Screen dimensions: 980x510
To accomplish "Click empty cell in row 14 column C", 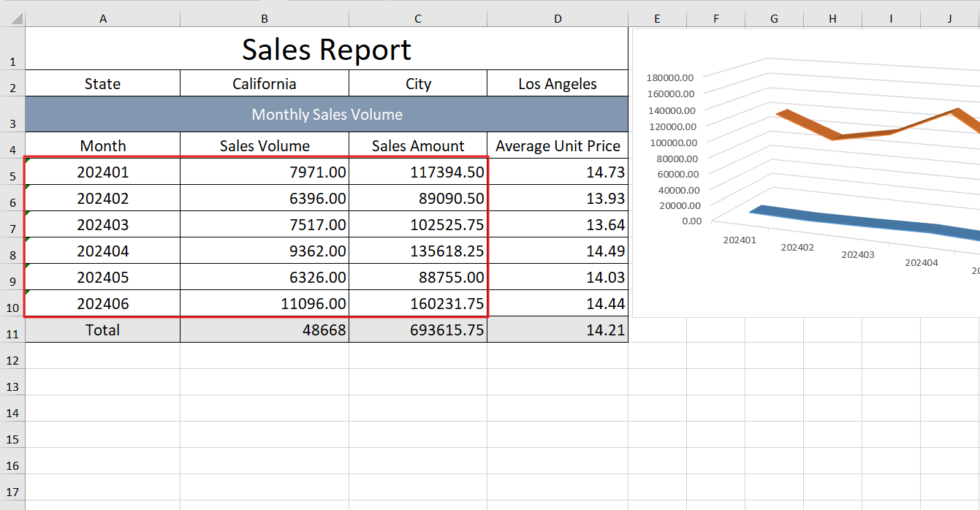I will 418,413.
